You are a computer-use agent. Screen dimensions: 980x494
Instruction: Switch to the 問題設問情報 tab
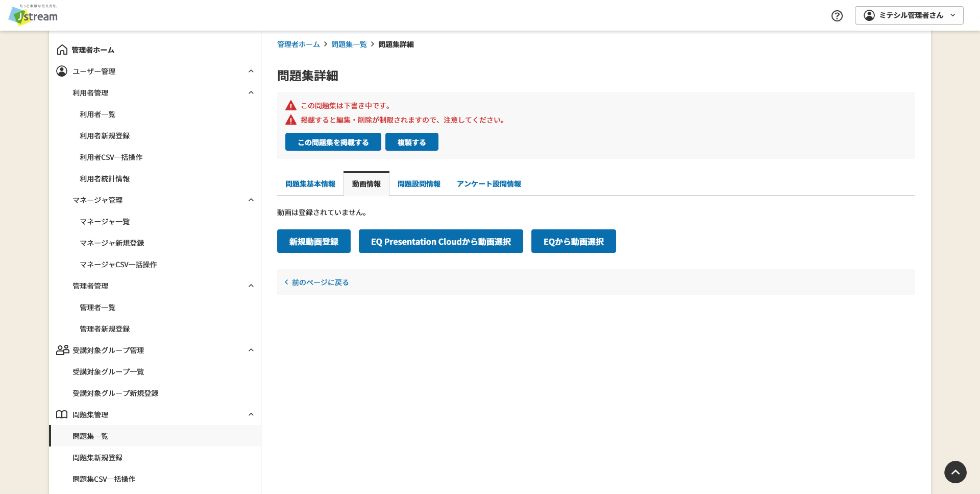click(x=419, y=184)
